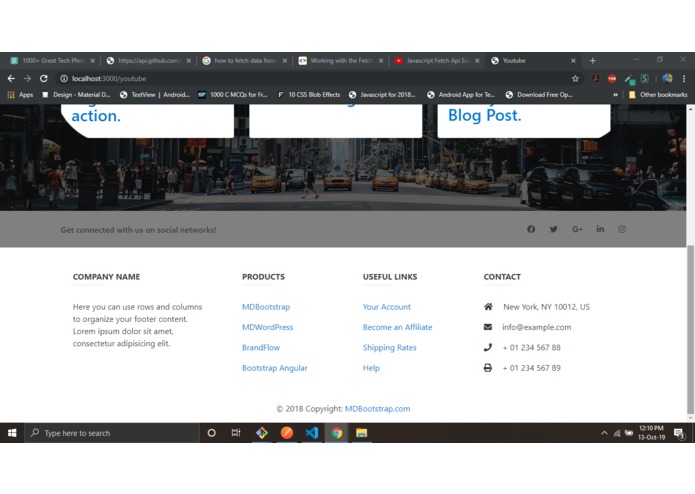
Task: Click the taskbar clock showing 12:10 PM
Action: [651, 433]
